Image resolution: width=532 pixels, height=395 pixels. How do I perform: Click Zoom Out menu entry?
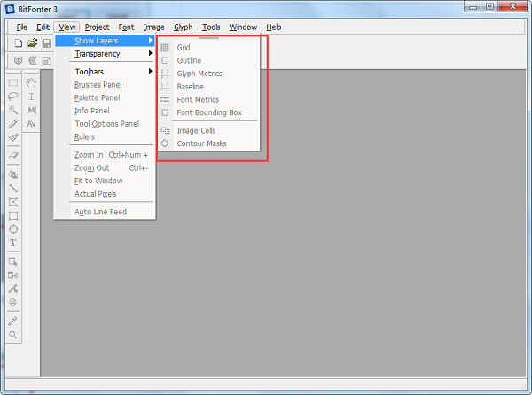[105, 167]
